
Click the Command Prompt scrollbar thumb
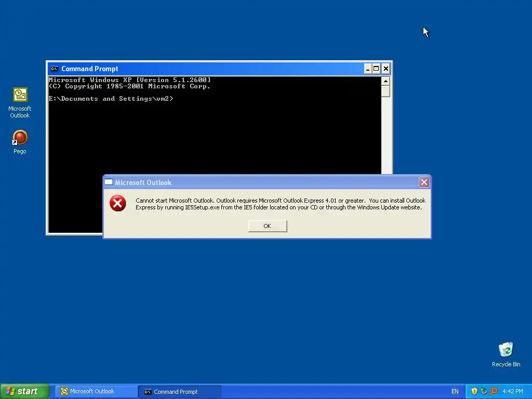(x=385, y=91)
